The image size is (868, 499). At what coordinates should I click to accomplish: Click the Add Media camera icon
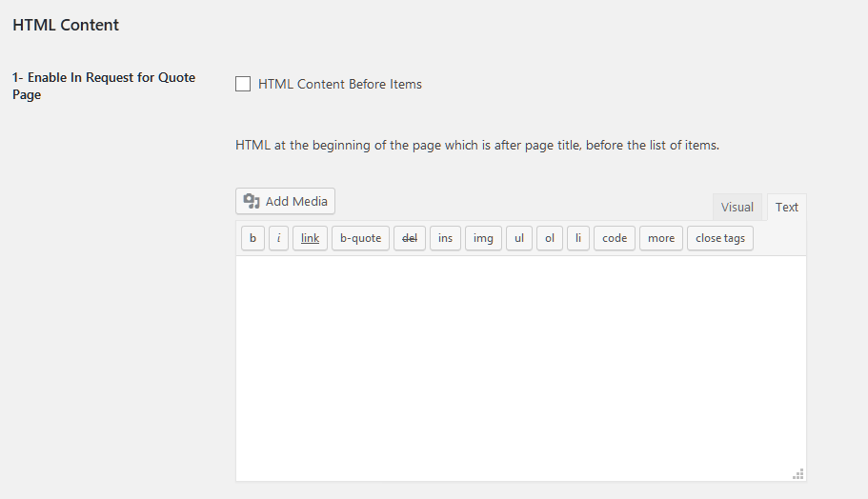(x=252, y=201)
